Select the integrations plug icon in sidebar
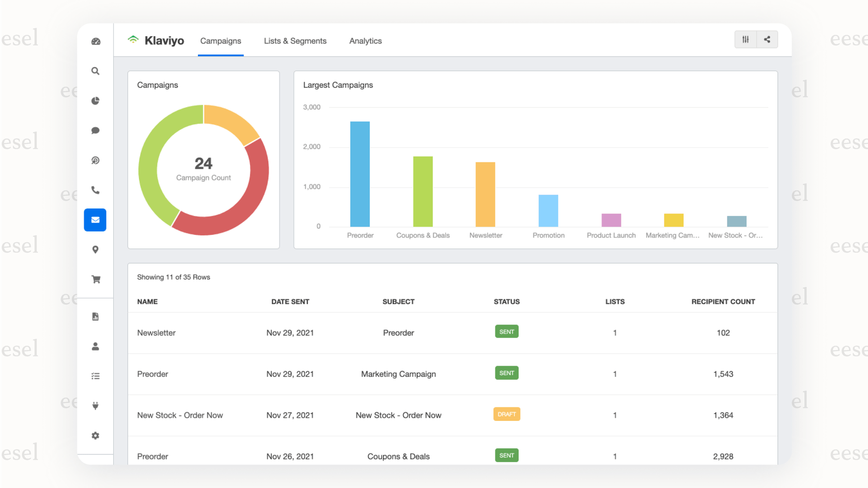The width and height of the screenshot is (868, 488). pos(95,406)
